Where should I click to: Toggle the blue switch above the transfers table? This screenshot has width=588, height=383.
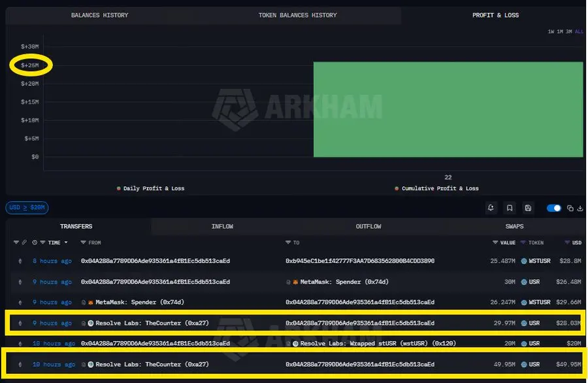click(554, 208)
